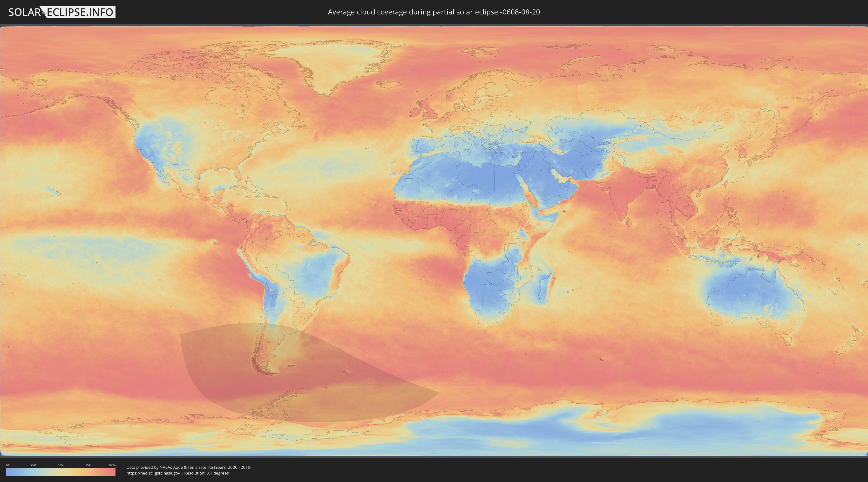Click the cloud coverage title text
This screenshot has height=482, width=868.
(x=434, y=12)
